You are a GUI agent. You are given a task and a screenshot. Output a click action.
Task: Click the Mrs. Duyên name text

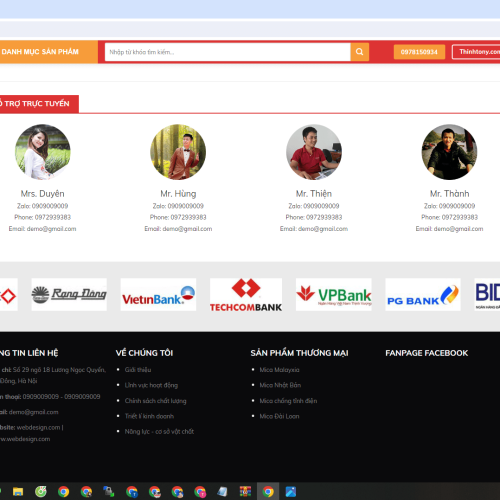(43, 194)
